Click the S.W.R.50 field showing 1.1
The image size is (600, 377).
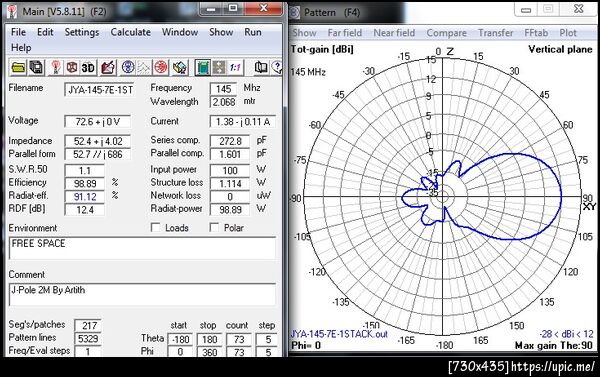tap(85, 170)
